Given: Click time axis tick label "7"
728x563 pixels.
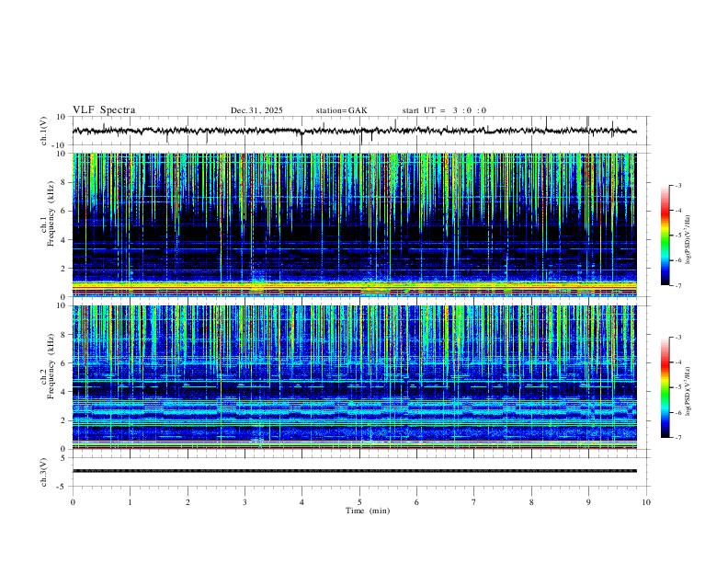Looking at the screenshot, I should point(474,502).
